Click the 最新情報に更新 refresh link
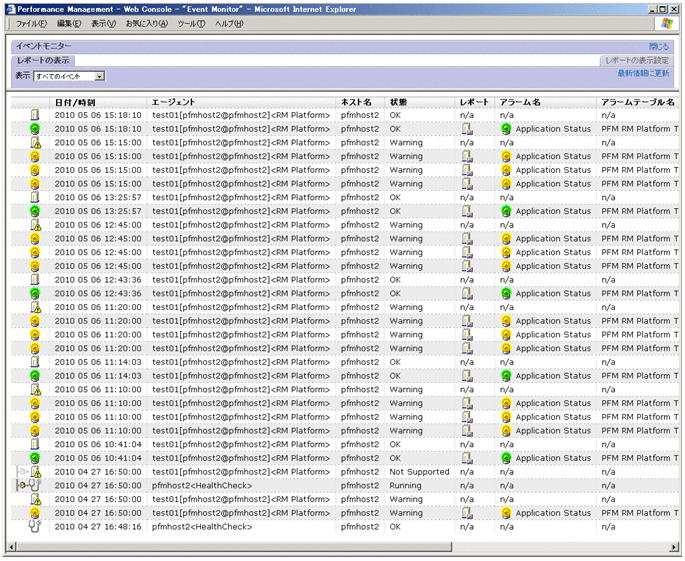Image resolution: width=685 pixels, height=561 pixels. click(643, 73)
